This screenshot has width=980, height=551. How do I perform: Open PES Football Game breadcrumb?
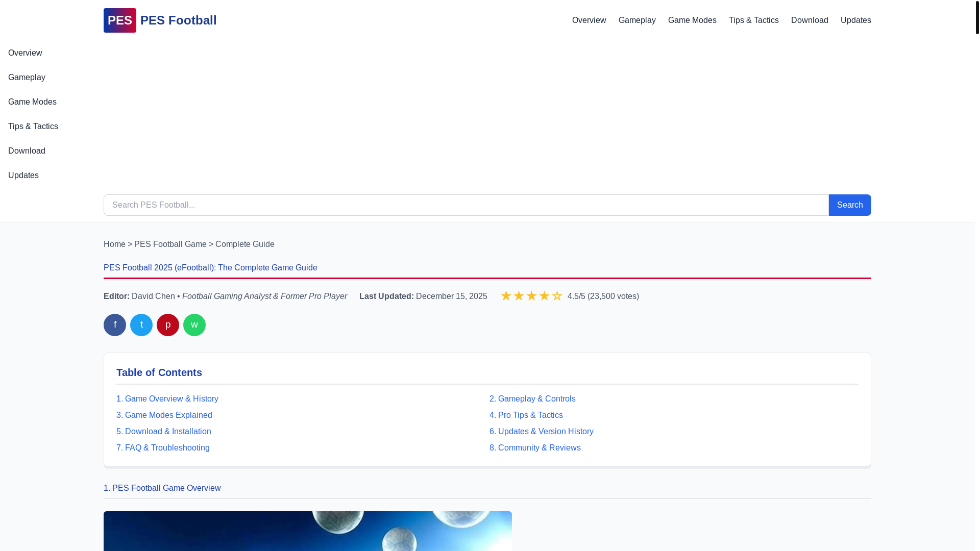[170, 244]
